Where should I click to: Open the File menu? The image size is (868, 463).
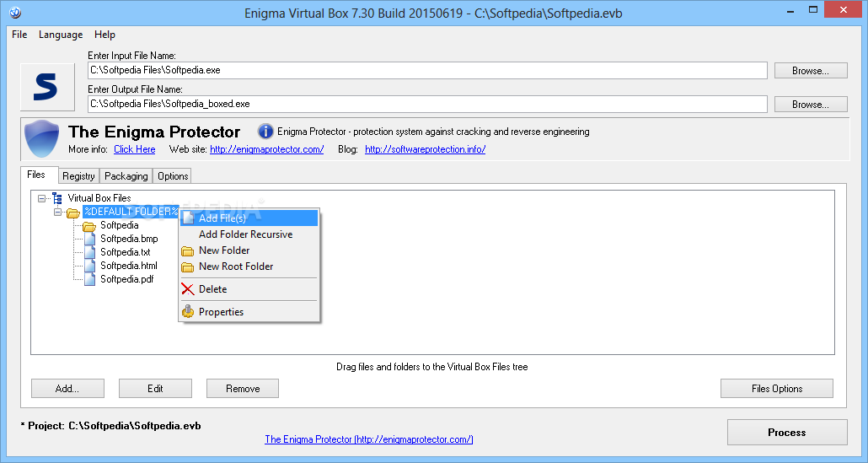pos(19,35)
